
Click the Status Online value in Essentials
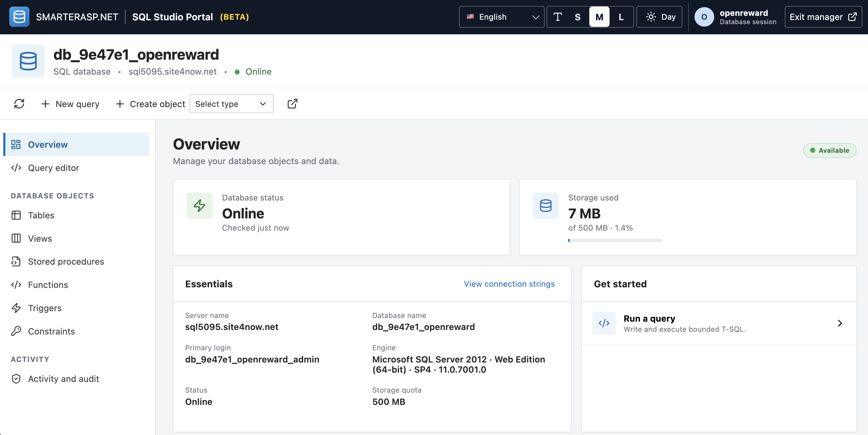click(x=199, y=402)
